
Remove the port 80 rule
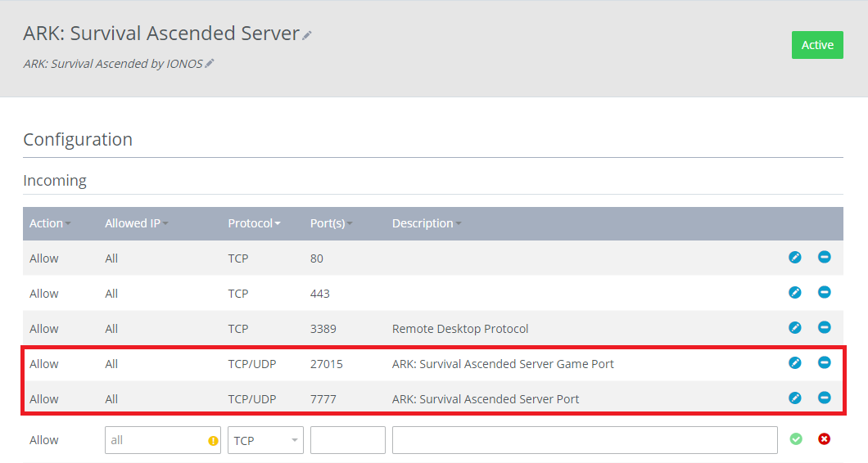[824, 258]
